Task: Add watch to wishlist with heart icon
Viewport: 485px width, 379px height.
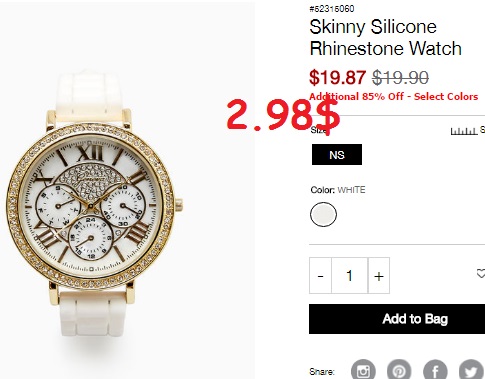Action: [481, 274]
